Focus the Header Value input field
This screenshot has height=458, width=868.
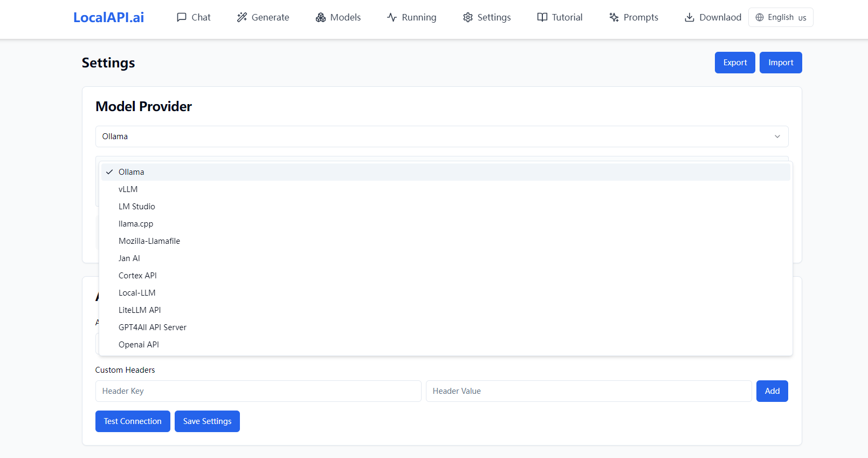(589, 391)
